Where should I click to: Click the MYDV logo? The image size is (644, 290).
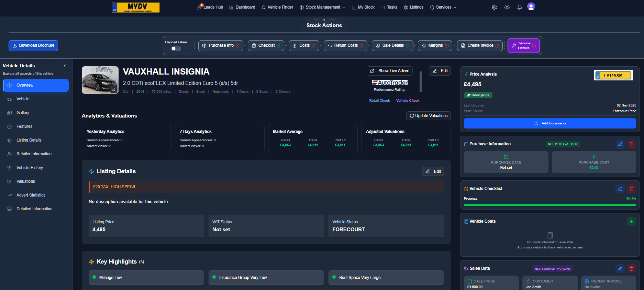[136, 7]
